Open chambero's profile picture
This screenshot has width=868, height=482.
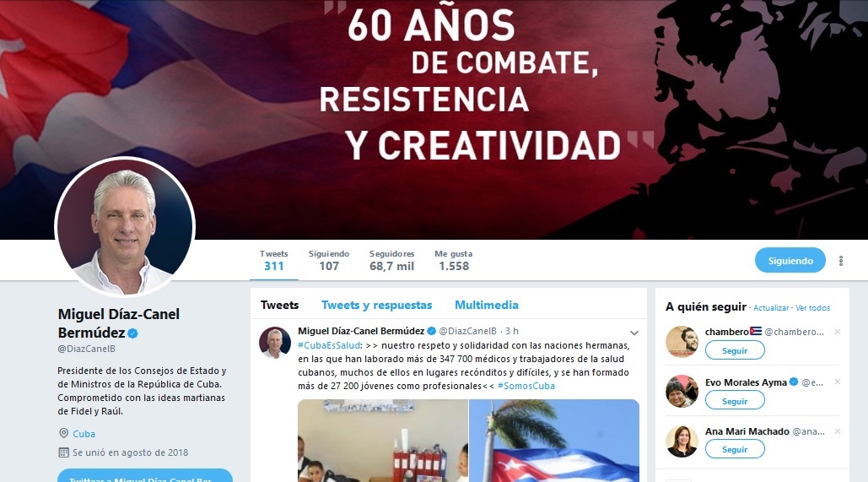coord(682,341)
